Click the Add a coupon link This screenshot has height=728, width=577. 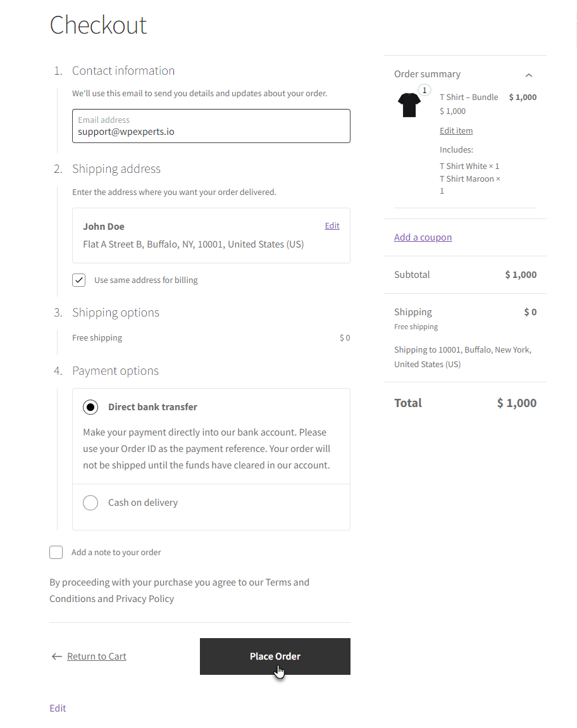point(423,237)
